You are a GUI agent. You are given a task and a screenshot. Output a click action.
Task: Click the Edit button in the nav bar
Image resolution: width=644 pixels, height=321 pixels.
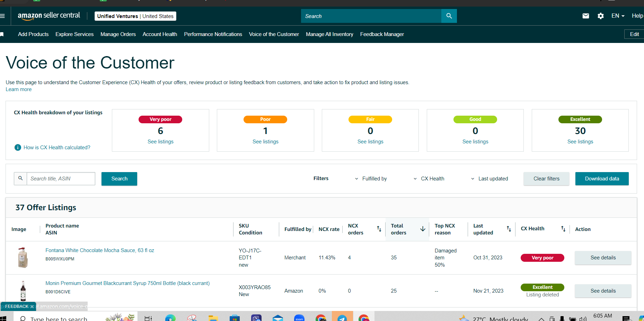click(634, 34)
